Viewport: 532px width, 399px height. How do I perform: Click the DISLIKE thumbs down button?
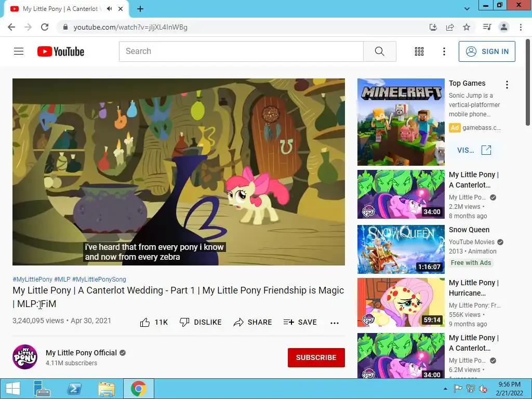coord(200,322)
